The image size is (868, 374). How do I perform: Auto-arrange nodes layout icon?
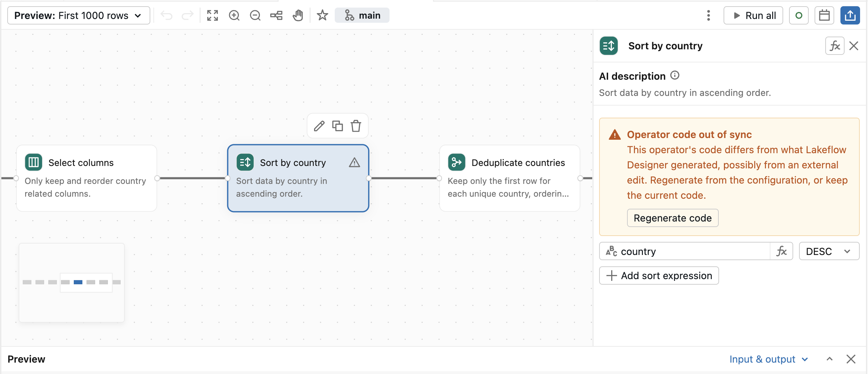(x=276, y=16)
